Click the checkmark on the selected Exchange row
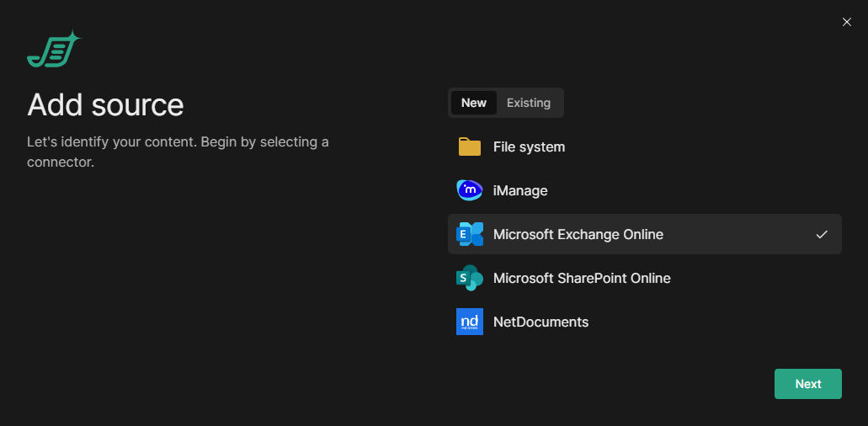Viewport: 868px width, 426px height. tap(822, 234)
